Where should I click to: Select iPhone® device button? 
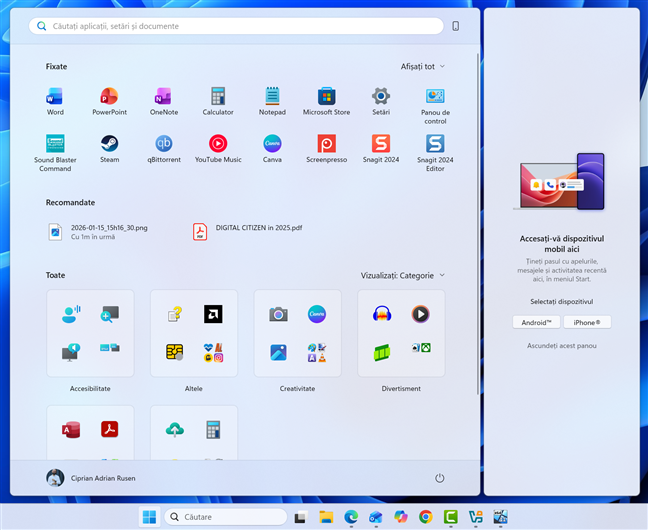point(587,322)
